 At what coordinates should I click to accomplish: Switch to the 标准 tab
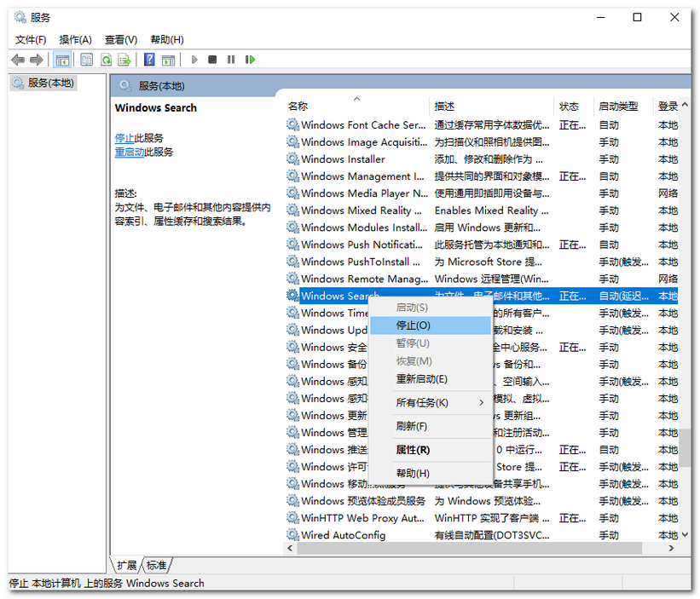[x=157, y=565]
